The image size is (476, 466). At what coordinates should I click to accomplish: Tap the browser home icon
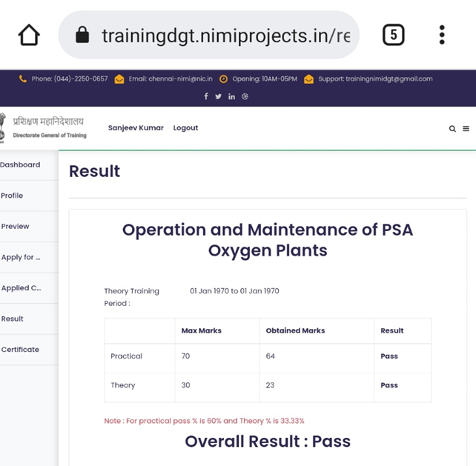[x=29, y=35]
